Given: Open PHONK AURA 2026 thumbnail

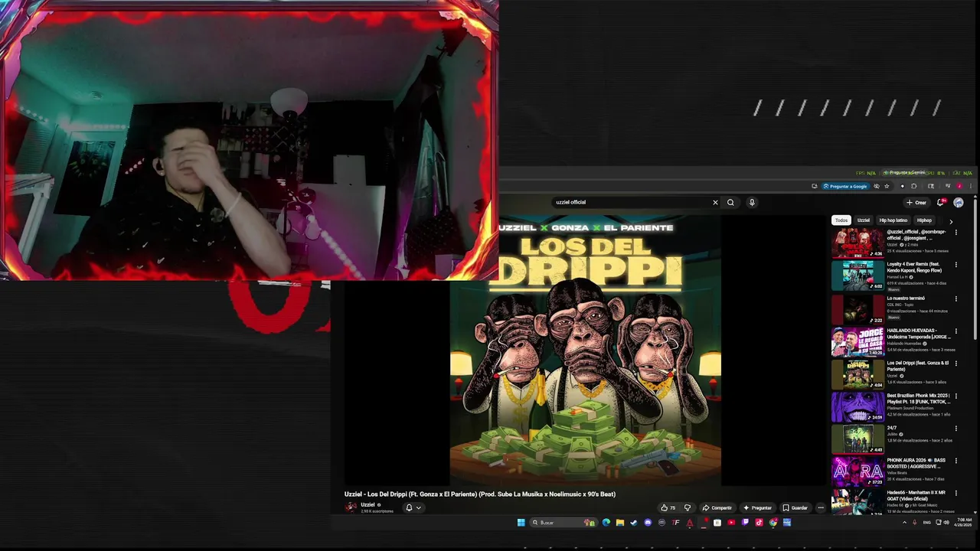Looking at the screenshot, I should coord(858,472).
